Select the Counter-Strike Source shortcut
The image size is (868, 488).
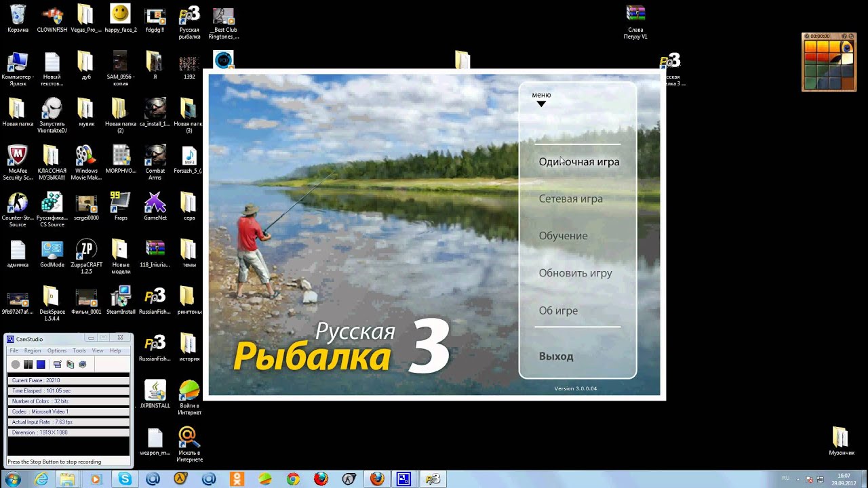tap(18, 210)
